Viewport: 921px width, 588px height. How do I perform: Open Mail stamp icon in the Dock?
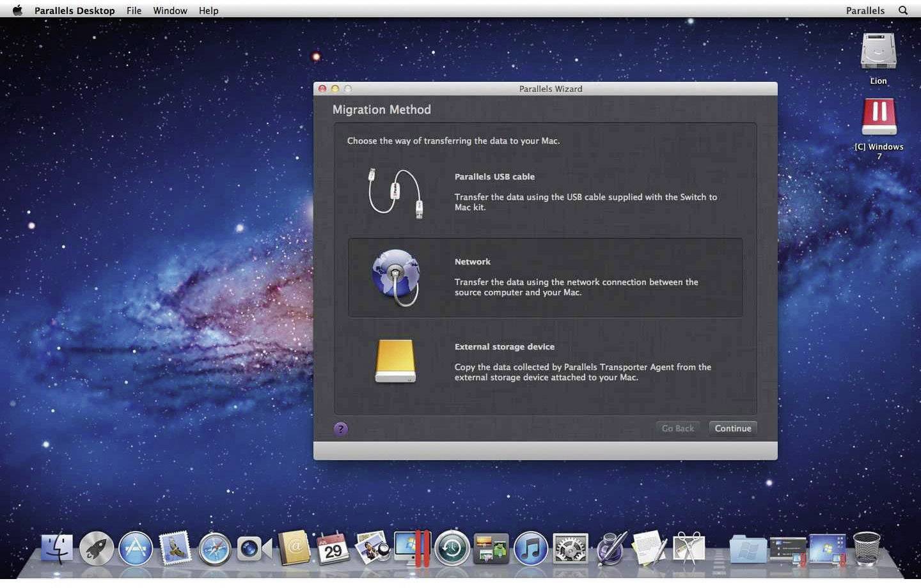[x=175, y=548]
